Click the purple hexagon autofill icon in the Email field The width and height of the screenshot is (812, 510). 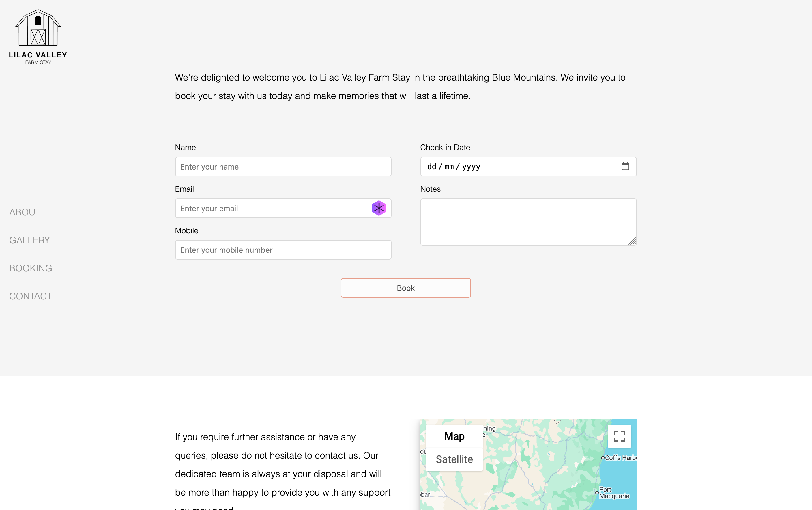(379, 208)
